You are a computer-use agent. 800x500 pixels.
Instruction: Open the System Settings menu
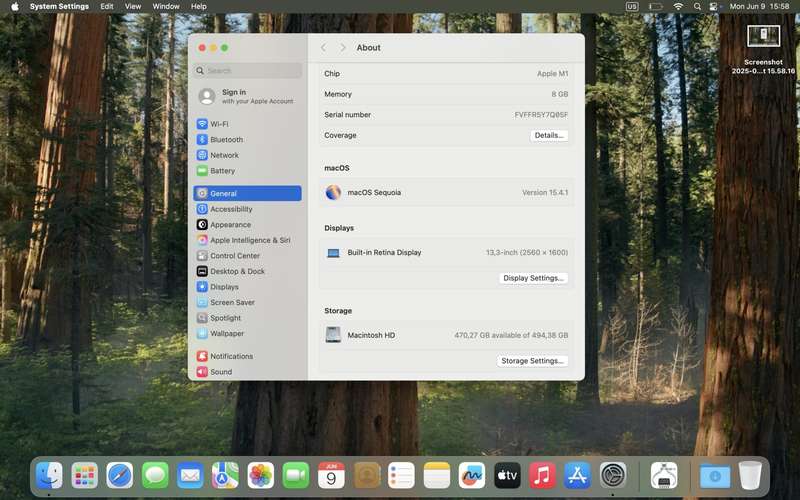coord(59,7)
